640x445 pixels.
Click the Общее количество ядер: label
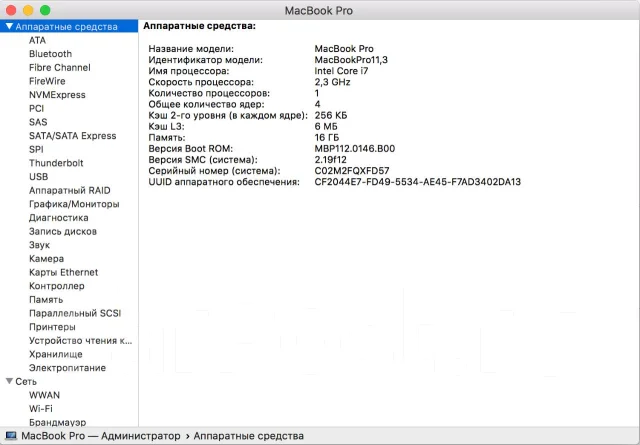[206, 104]
